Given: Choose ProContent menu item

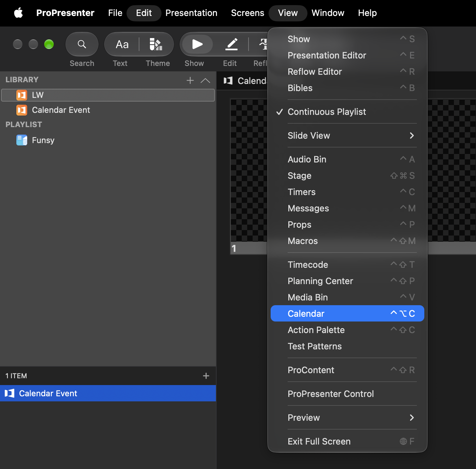Looking at the screenshot, I should [x=347, y=370].
